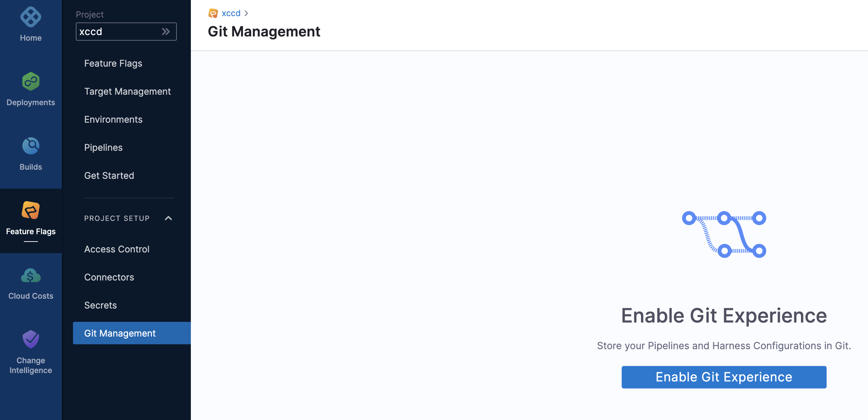The height and width of the screenshot is (420, 868).
Task: Click the xccd project selector field
Action: coord(126,32)
